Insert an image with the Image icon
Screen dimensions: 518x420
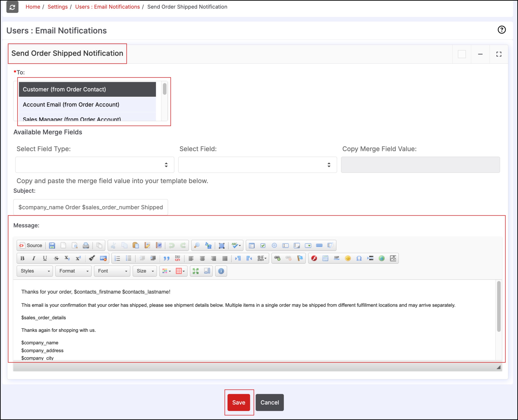393,258
